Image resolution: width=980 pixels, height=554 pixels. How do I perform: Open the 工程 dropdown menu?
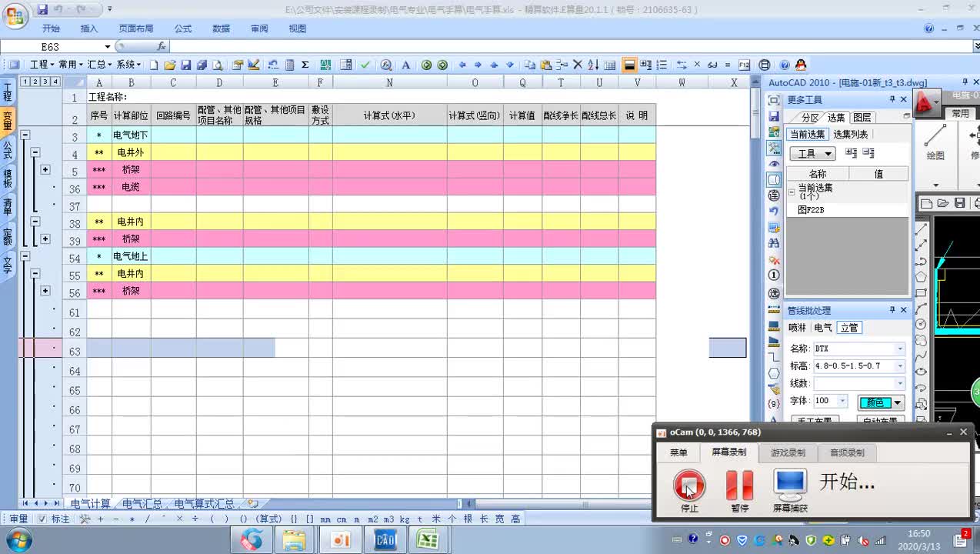coord(42,65)
